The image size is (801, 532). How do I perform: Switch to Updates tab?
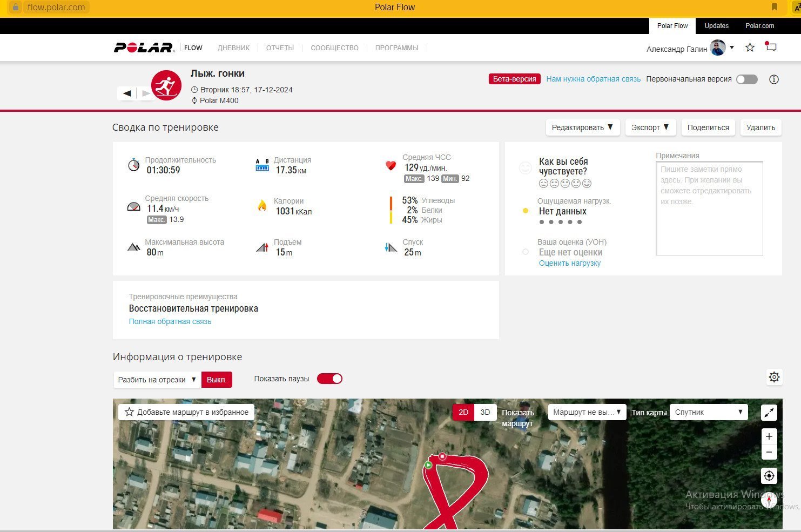click(x=716, y=26)
